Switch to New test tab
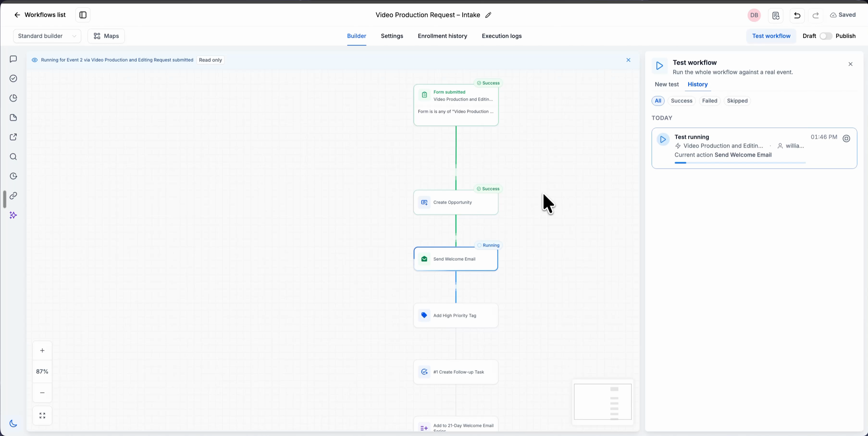 (x=667, y=85)
